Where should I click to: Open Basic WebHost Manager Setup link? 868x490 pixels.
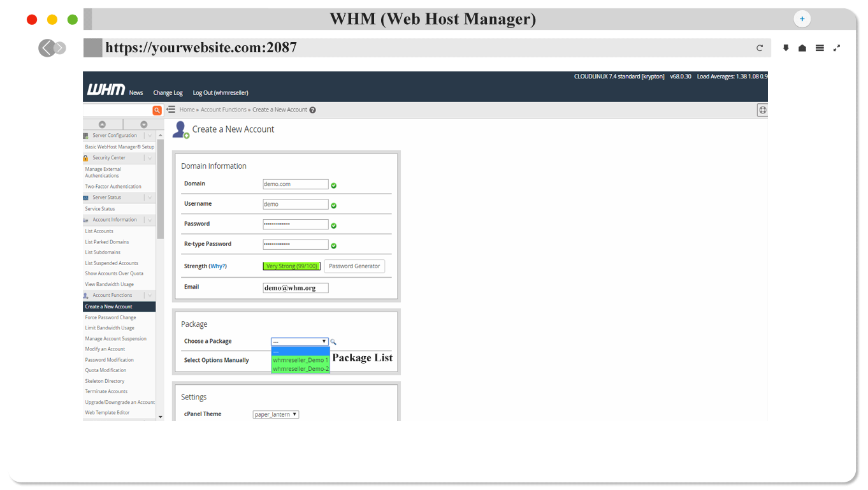point(120,147)
